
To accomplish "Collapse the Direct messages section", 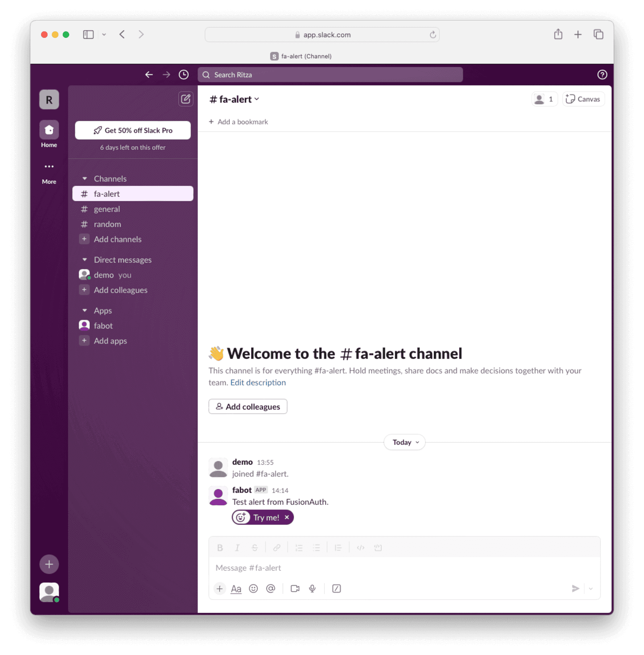I will pos(85,260).
